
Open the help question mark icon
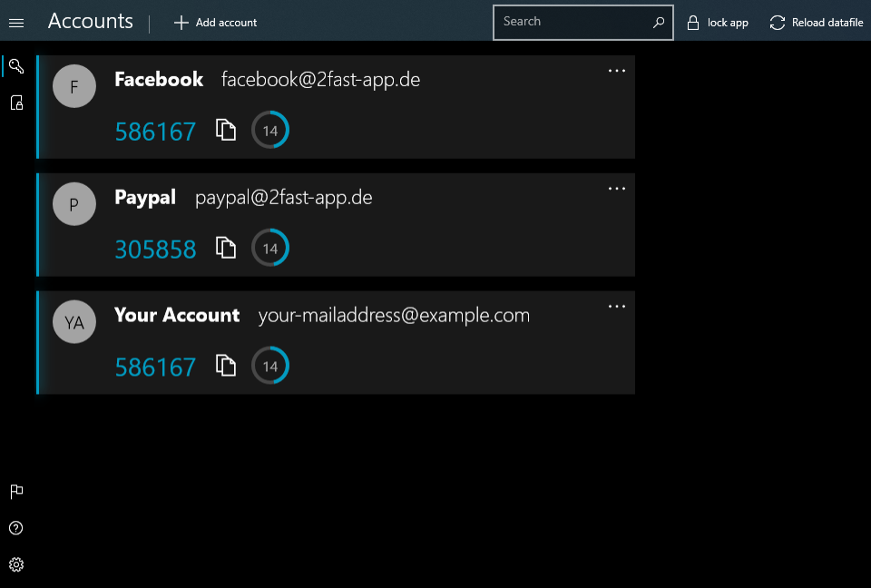tap(16, 528)
